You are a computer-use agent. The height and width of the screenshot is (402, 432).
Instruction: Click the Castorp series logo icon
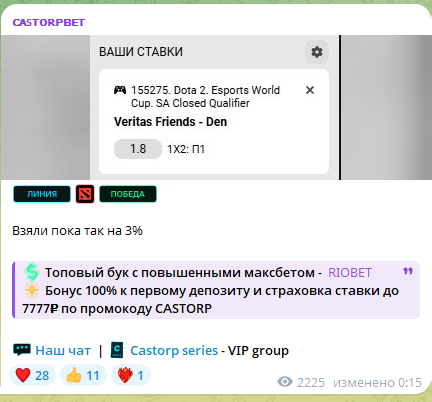[x=117, y=350]
